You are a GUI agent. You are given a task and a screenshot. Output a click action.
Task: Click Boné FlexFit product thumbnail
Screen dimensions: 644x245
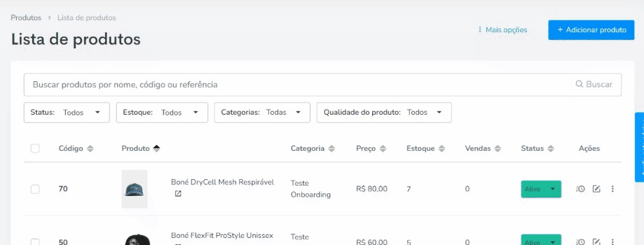coord(137,240)
